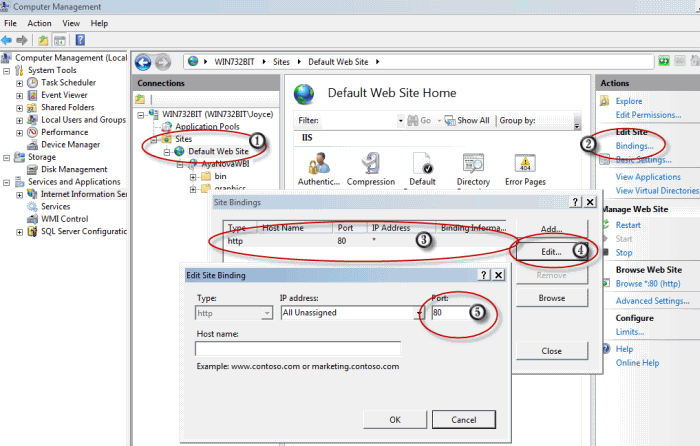Click the up-one-level folder toolbar icon
700x446 pixels.
(x=43, y=40)
